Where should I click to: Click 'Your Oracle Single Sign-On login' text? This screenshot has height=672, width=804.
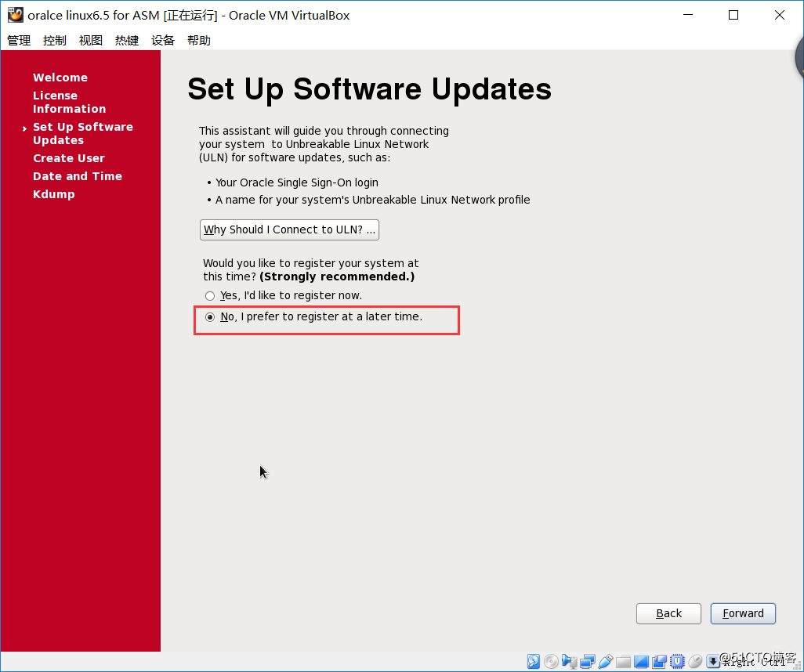pos(297,182)
